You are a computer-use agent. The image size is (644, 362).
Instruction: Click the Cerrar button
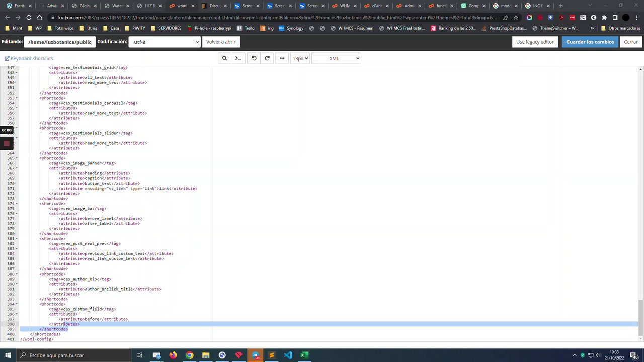click(x=631, y=42)
